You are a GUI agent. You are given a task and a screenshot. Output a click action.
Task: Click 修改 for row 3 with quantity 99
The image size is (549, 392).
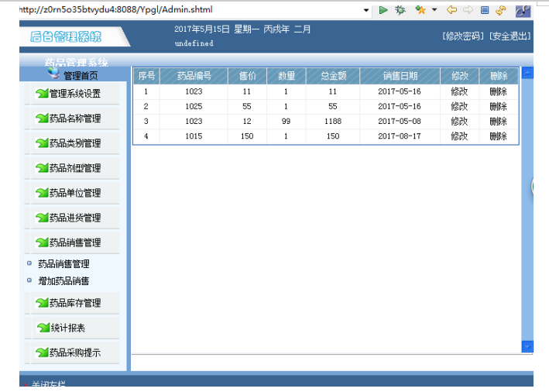[459, 122]
